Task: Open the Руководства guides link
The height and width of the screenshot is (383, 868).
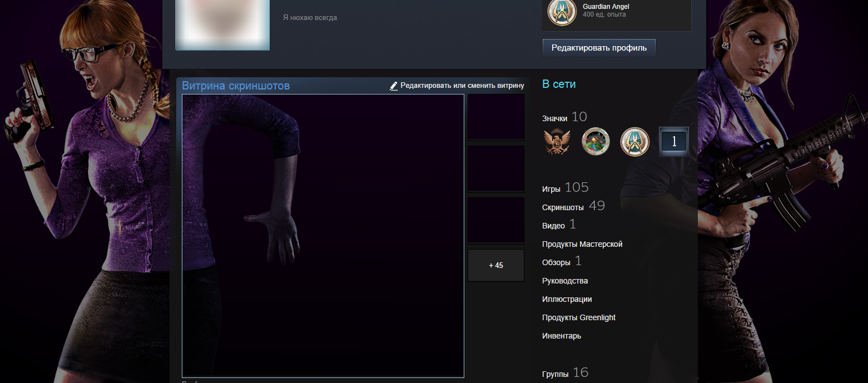Action: tap(565, 281)
